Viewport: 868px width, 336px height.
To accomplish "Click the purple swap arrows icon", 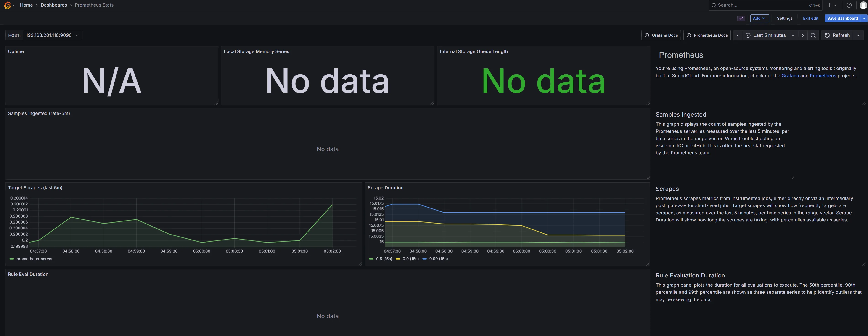I will (x=741, y=19).
